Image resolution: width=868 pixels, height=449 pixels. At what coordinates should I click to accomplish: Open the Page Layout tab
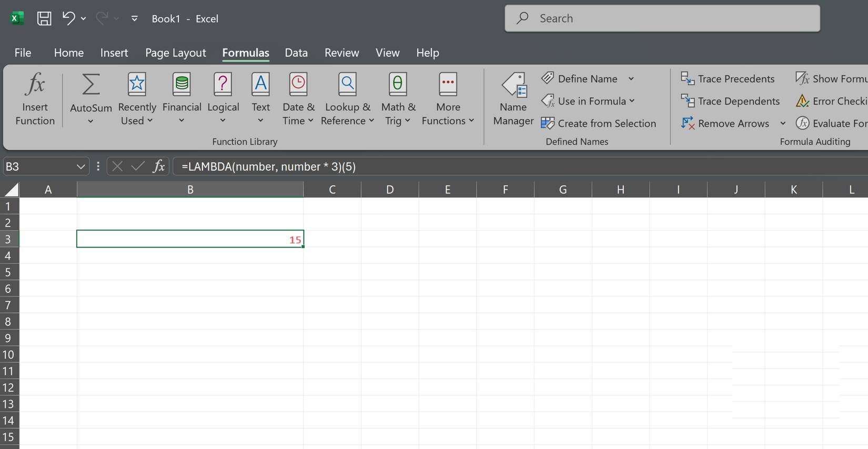(175, 53)
